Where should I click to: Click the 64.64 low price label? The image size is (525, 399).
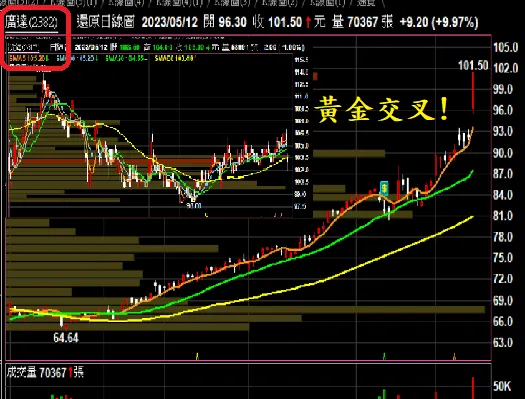pyautogui.click(x=66, y=338)
